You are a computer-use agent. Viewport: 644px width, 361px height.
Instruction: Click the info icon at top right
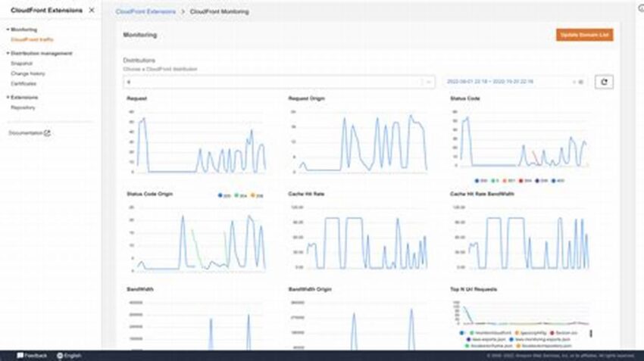[641, 8]
